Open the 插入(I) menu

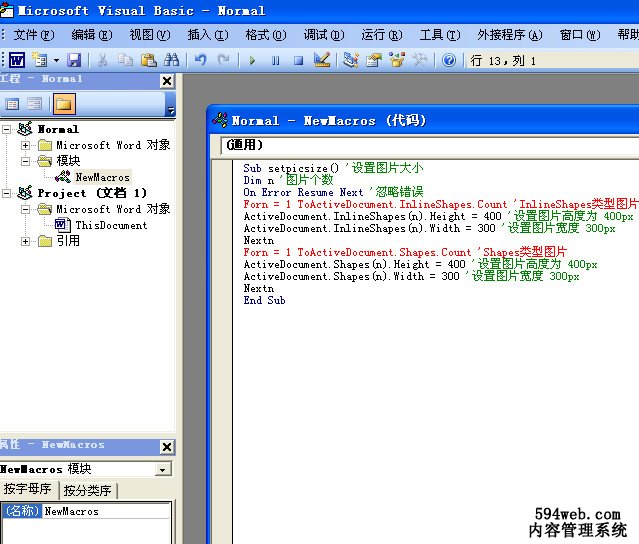[x=208, y=35]
